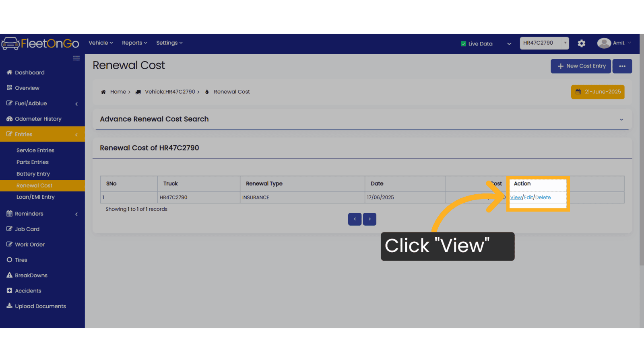Open Parts Entries in sidebar
Image resolution: width=644 pixels, height=362 pixels.
[x=33, y=162]
